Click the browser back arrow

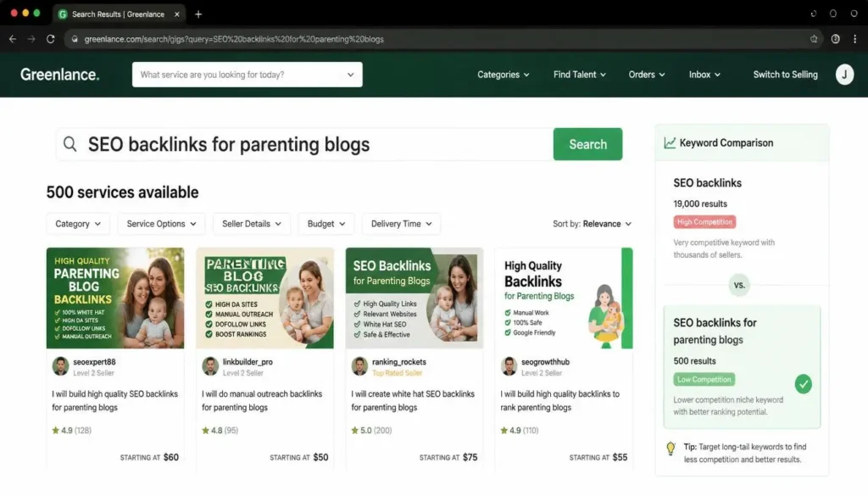click(13, 39)
